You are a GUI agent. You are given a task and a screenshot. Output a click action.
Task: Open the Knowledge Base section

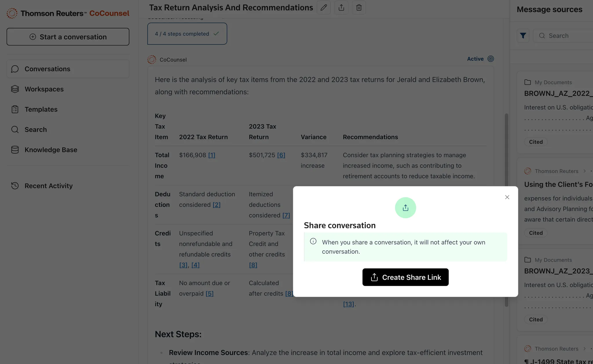click(x=51, y=150)
